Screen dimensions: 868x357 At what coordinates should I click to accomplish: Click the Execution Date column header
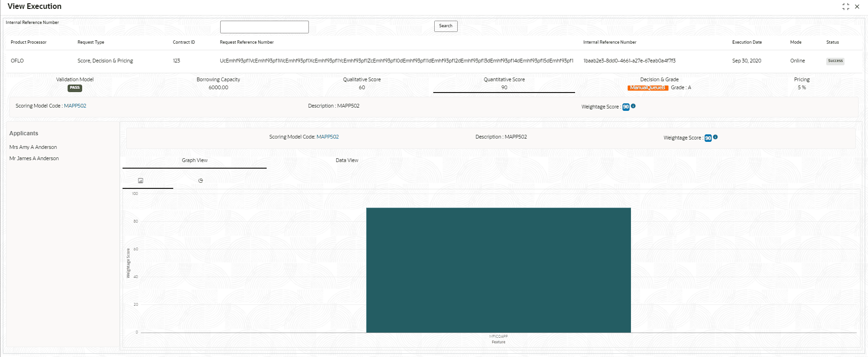coord(747,42)
